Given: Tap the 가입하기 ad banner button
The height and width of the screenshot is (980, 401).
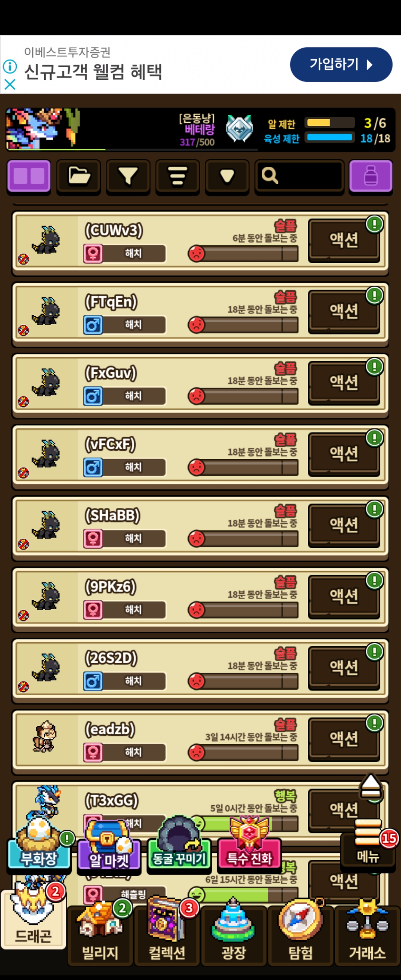Looking at the screenshot, I should pyautogui.click(x=341, y=64).
